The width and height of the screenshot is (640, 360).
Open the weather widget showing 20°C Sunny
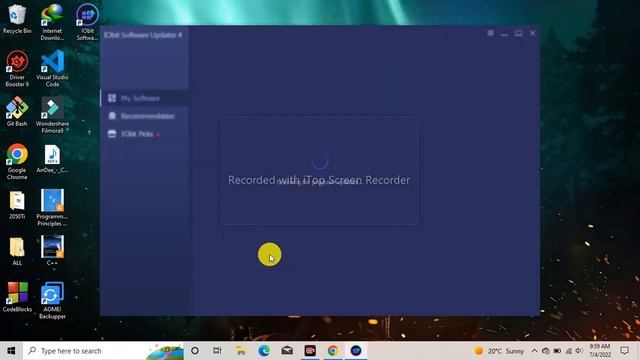pyautogui.click(x=499, y=351)
